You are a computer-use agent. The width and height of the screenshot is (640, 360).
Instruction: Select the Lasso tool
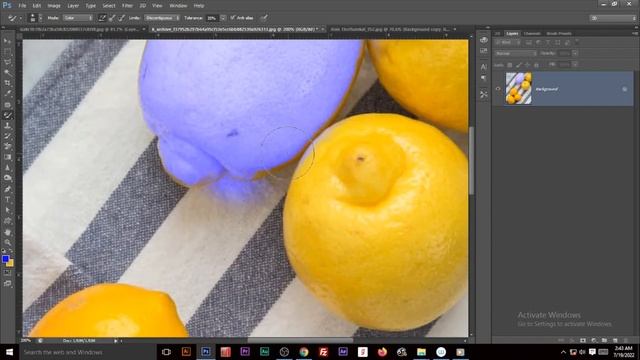tap(7, 62)
